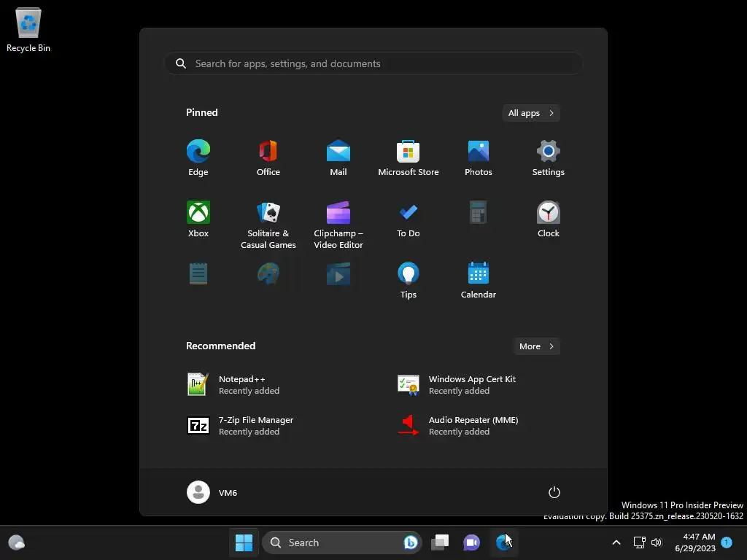Select the Recycle Bin desktop icon

click(x=28, y=29)
